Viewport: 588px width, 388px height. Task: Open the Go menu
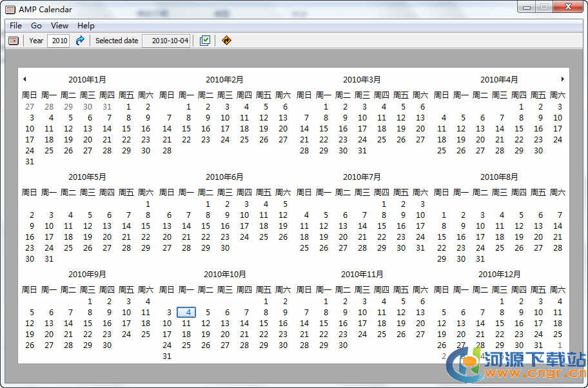point(36,26)
